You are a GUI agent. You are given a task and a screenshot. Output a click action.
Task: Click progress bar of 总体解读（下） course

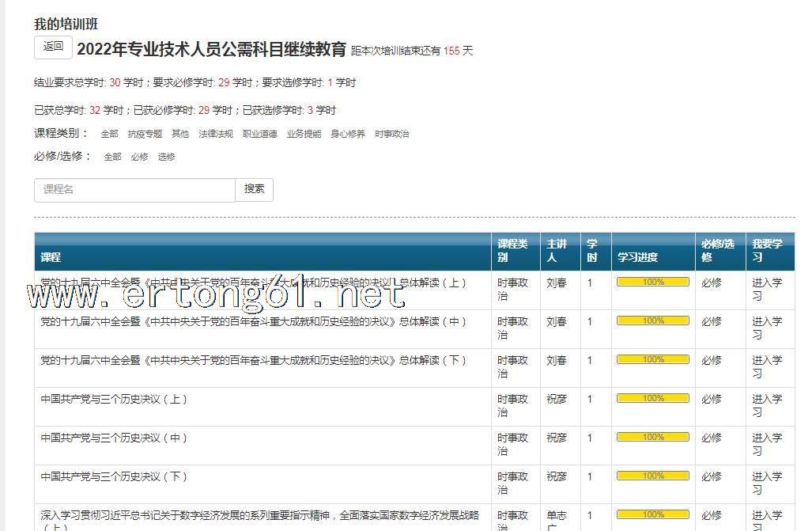[x=652, y=359]
